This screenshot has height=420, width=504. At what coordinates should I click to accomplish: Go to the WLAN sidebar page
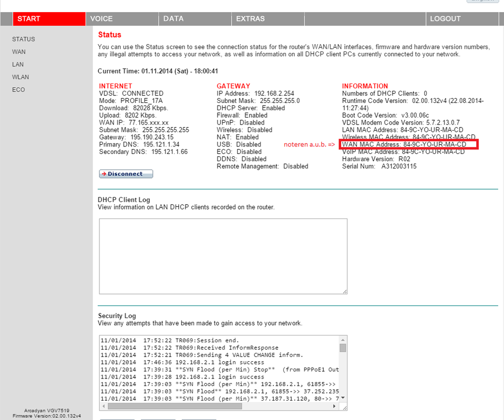tap(20, 77)
